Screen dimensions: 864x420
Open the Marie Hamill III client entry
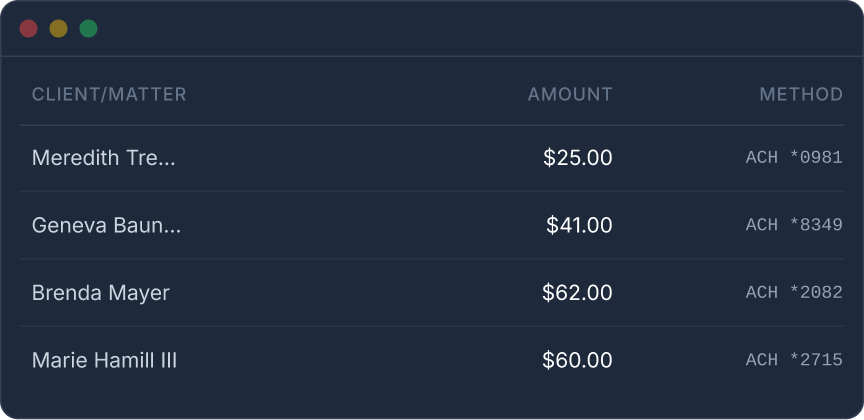pos(105,360)
